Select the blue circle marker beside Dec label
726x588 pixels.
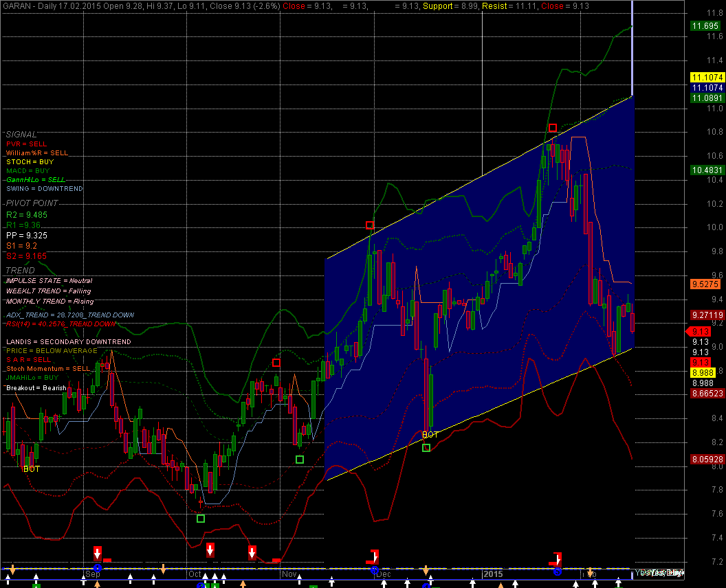(x=374, y=571)
